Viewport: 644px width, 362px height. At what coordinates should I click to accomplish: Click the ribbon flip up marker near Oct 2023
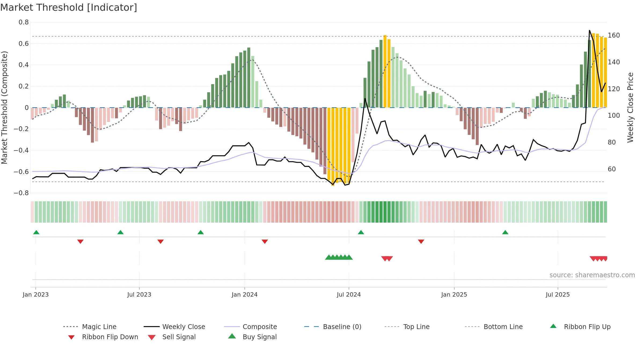click(x=201, y=232)
